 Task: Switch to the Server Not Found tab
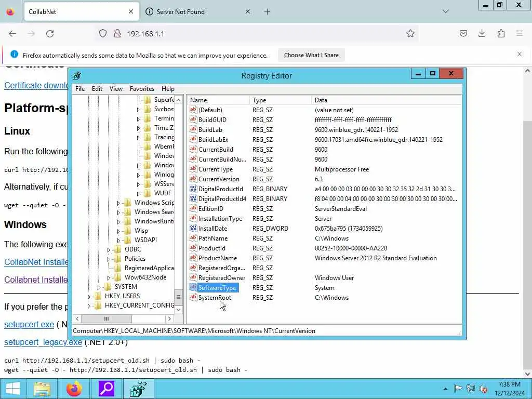tap(198, 12)
